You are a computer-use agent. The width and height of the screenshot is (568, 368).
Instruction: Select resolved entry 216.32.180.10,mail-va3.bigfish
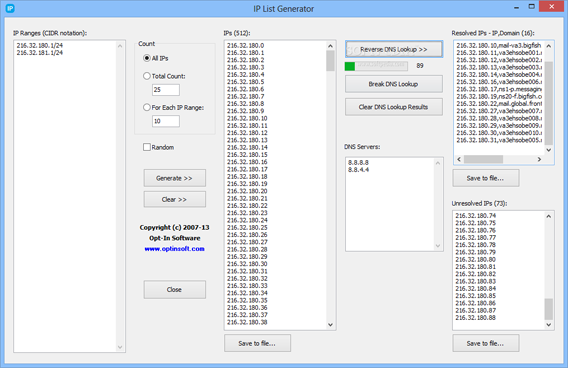pyautogui.click(x=499, y=45)
